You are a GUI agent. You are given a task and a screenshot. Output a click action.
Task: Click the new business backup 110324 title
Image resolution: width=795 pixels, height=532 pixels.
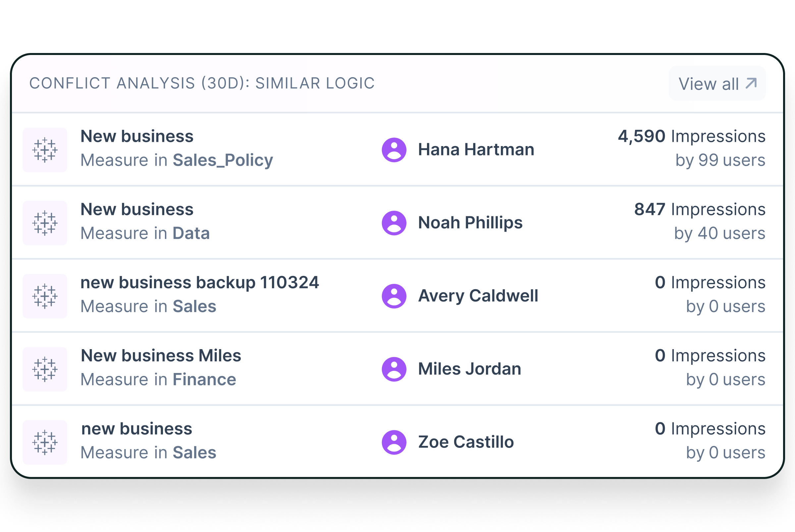pos(199,282)
